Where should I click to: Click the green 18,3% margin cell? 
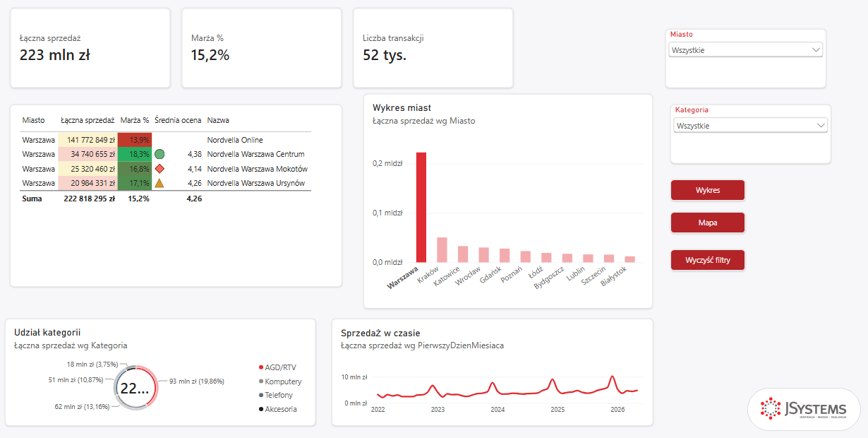(x=135, y=154)
